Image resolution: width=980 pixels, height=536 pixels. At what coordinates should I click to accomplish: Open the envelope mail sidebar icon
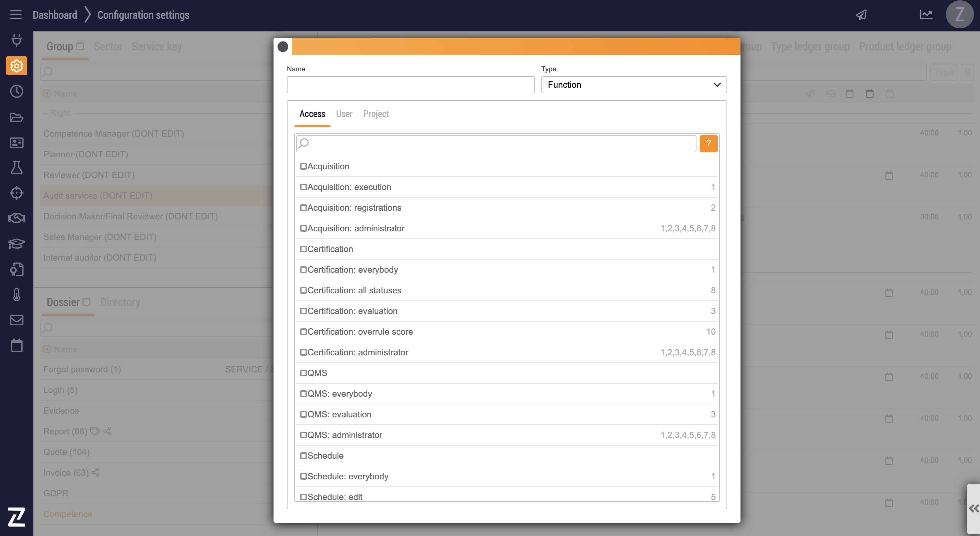(16, 320)
